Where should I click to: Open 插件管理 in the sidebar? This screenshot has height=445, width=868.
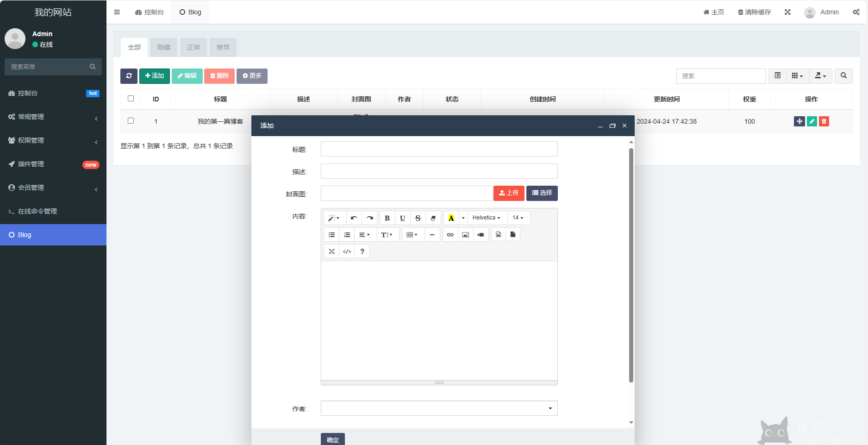[x=31, y=164]
